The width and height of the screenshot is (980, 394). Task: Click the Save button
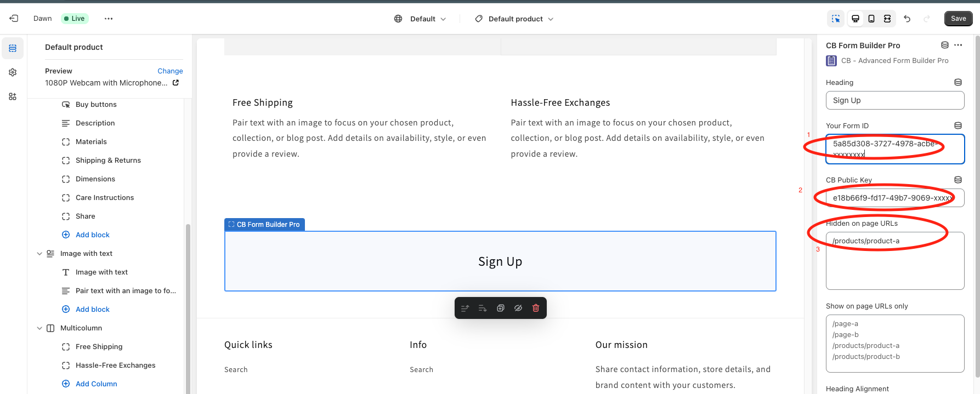pyautogui.click(x=958, y=19)
